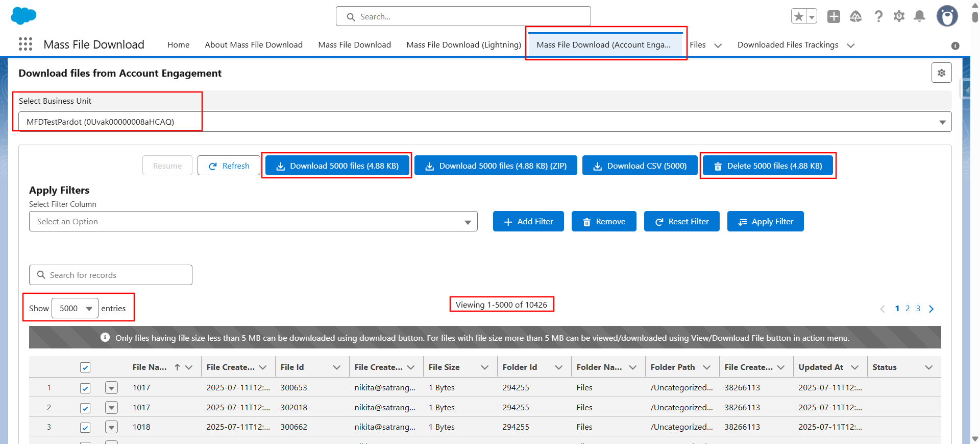
Task: Click the Apply Filter button
Action: pos(765,221)
